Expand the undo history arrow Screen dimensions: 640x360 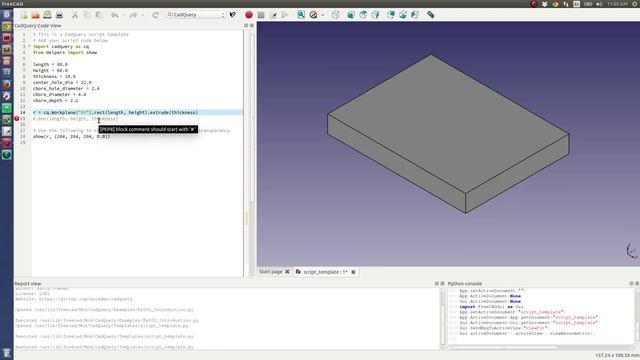123,15
